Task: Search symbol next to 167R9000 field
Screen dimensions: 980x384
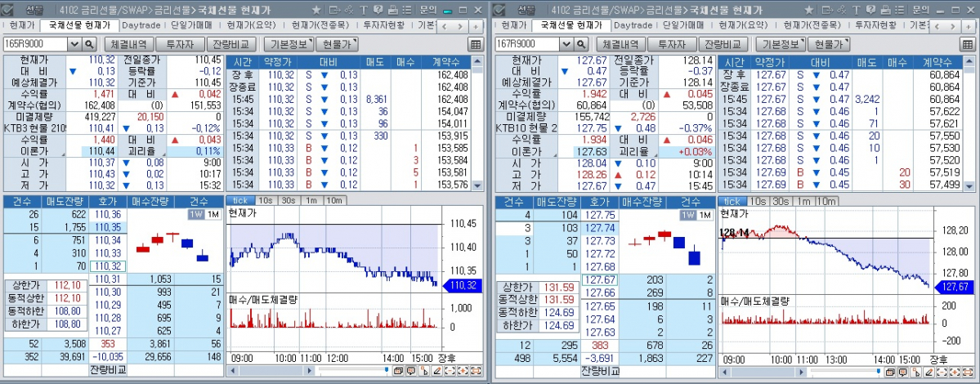Action: [581, 44]
